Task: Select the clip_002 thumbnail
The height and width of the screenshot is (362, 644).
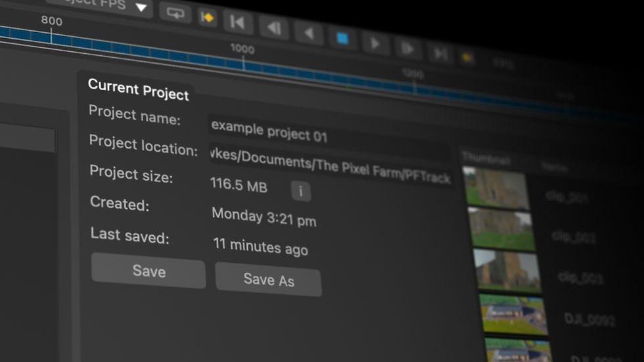Action: click(x=501, y=229)
